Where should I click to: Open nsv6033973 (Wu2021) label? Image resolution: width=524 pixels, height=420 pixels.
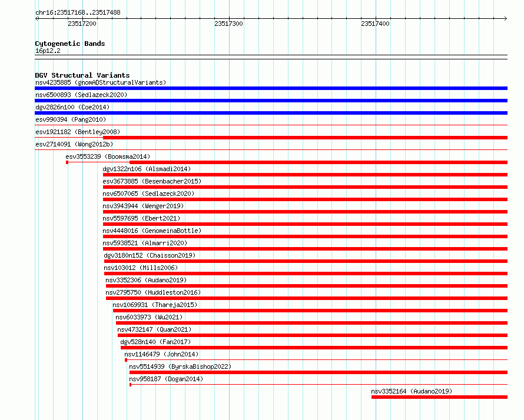(x=149, y=317)
